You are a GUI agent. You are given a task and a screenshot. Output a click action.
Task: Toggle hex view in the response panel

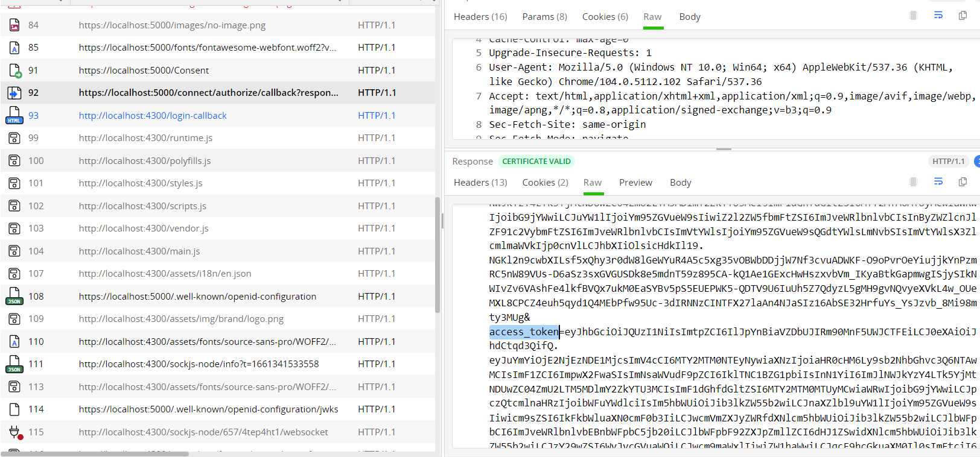[914, 181]
